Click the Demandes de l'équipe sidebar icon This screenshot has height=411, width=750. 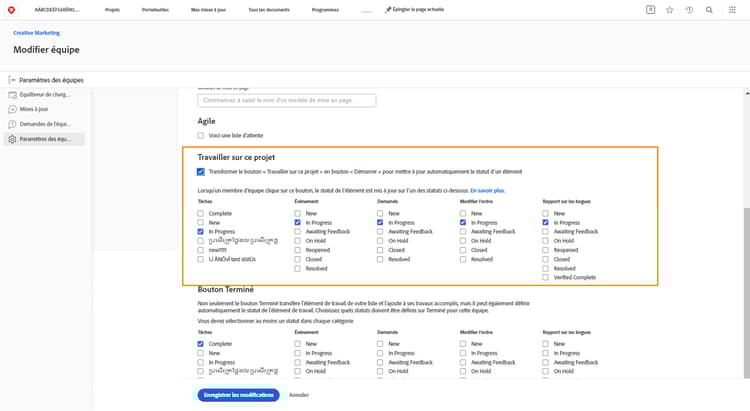click(12, 124)
